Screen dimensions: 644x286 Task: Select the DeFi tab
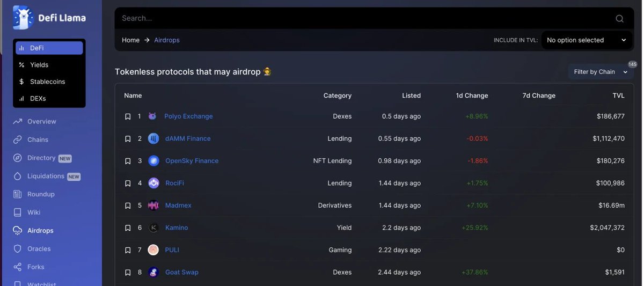coord(49,48)
